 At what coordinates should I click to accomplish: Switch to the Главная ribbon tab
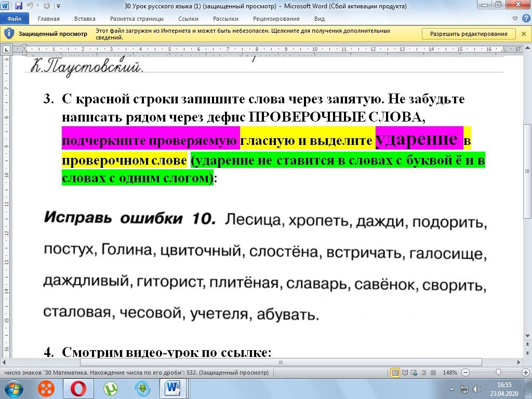click(x=48, y=19)
